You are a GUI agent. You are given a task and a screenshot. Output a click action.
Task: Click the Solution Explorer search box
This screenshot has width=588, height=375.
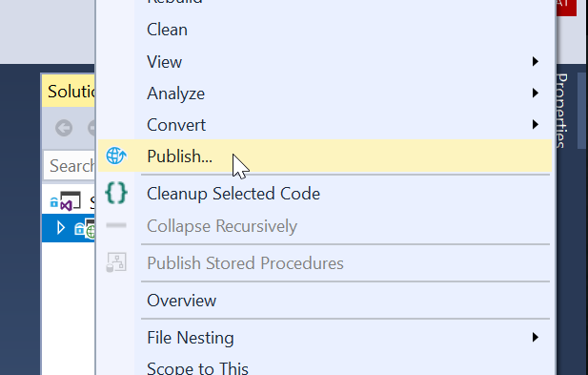coord(70,165)
